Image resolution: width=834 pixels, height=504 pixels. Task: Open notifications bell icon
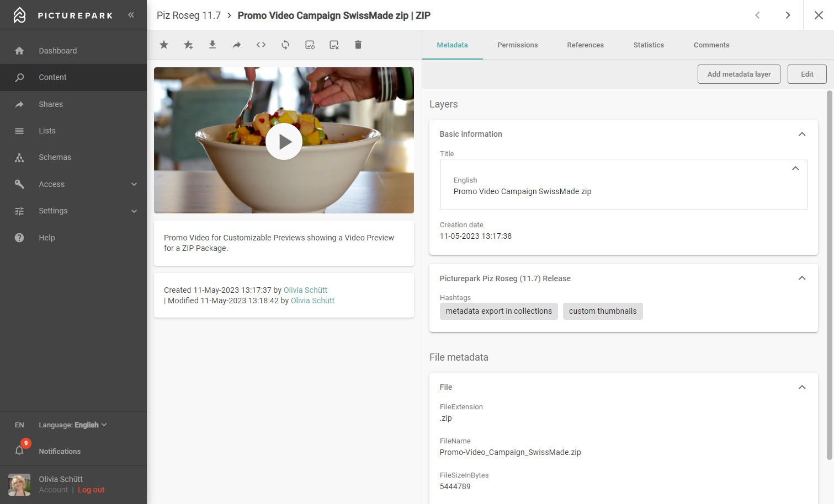(x=19, y=451)
